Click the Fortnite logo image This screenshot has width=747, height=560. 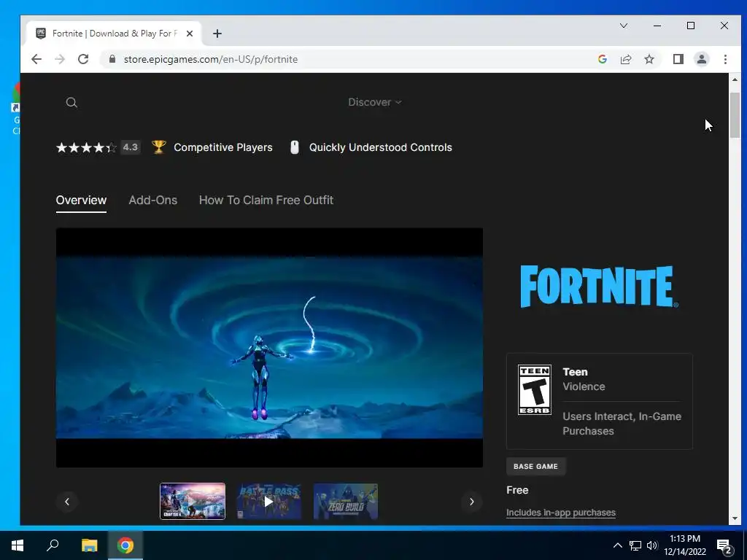click(600, 287)
